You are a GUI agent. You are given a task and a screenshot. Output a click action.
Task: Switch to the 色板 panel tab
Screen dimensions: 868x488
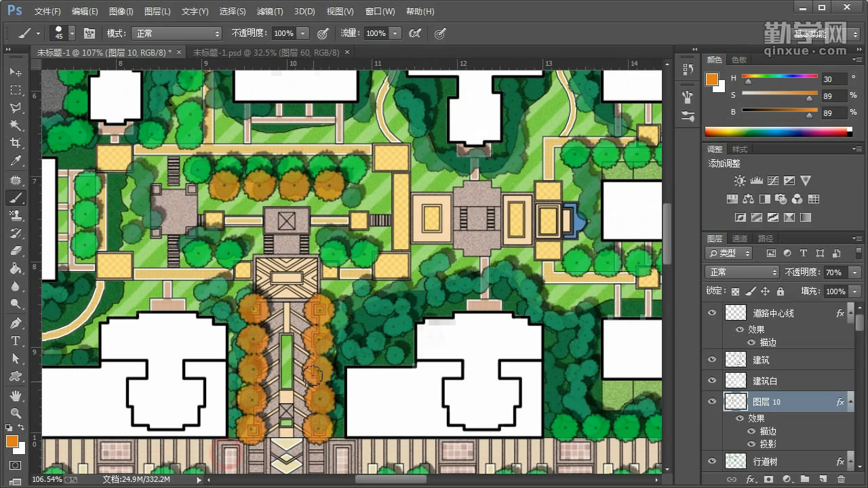[739, 60]
